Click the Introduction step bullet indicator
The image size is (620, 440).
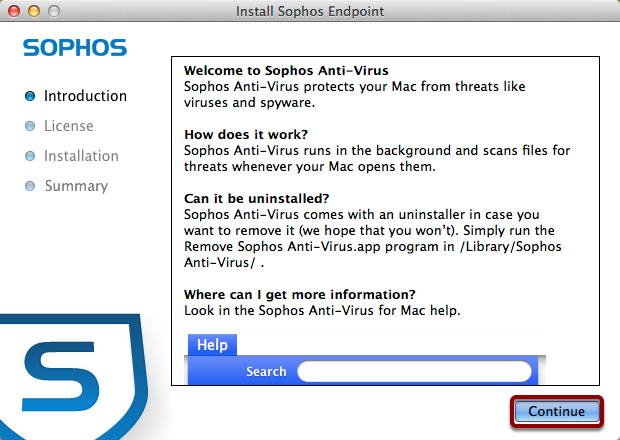(x=30, y=96)
